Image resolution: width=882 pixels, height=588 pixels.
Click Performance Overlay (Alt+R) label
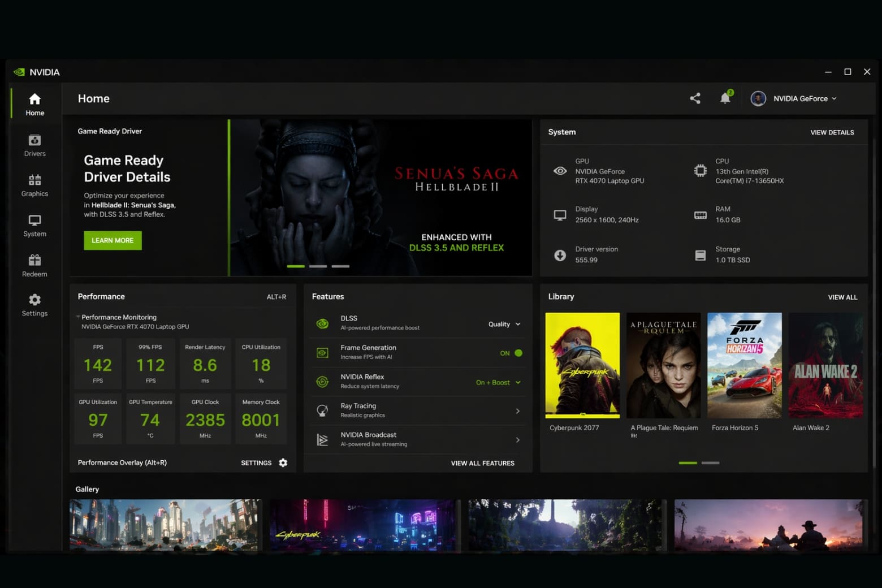pos(122,462)
